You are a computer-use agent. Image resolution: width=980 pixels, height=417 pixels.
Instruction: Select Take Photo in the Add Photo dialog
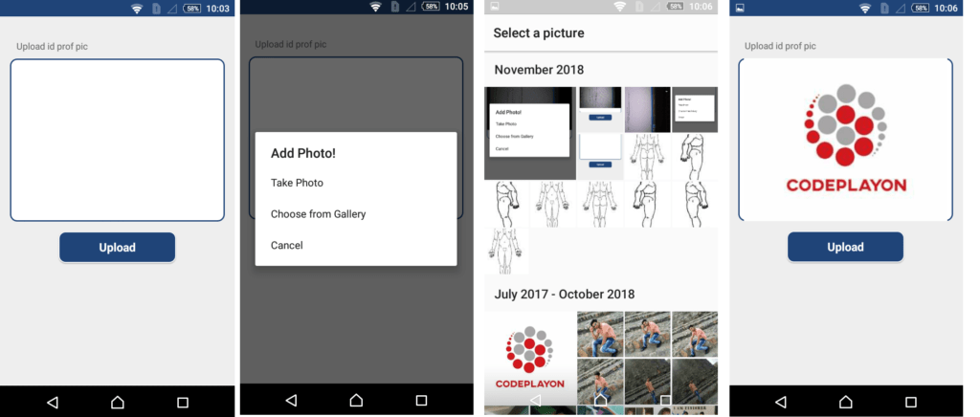tap(297, 183)
